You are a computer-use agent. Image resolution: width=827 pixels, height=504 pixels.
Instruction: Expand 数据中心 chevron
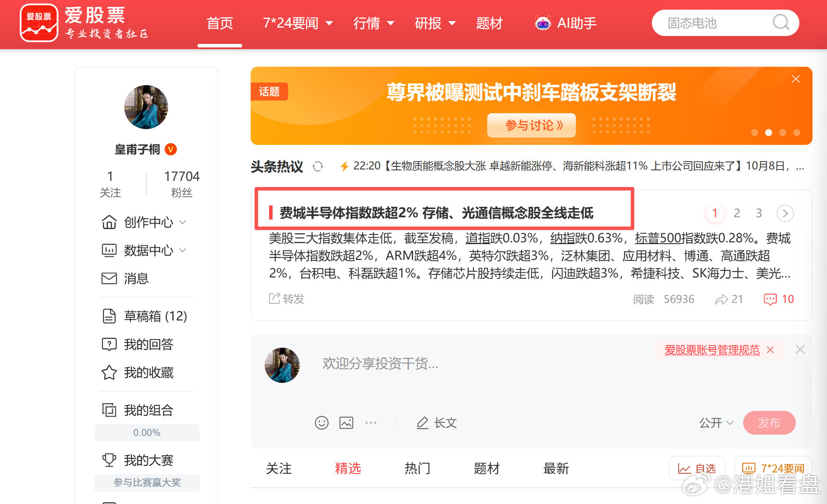183,250
